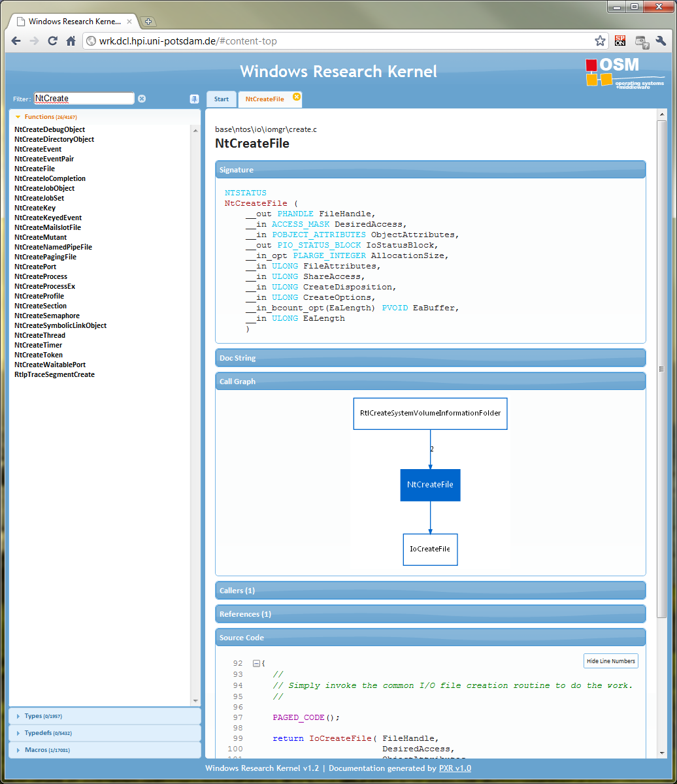Clear the NtCreate filter with the X icon
This screenshot has height=784, width=677.
pos(142,99)
